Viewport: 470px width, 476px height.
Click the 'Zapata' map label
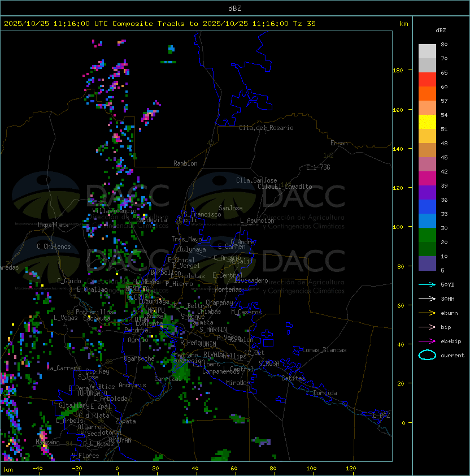click(125, 421)
